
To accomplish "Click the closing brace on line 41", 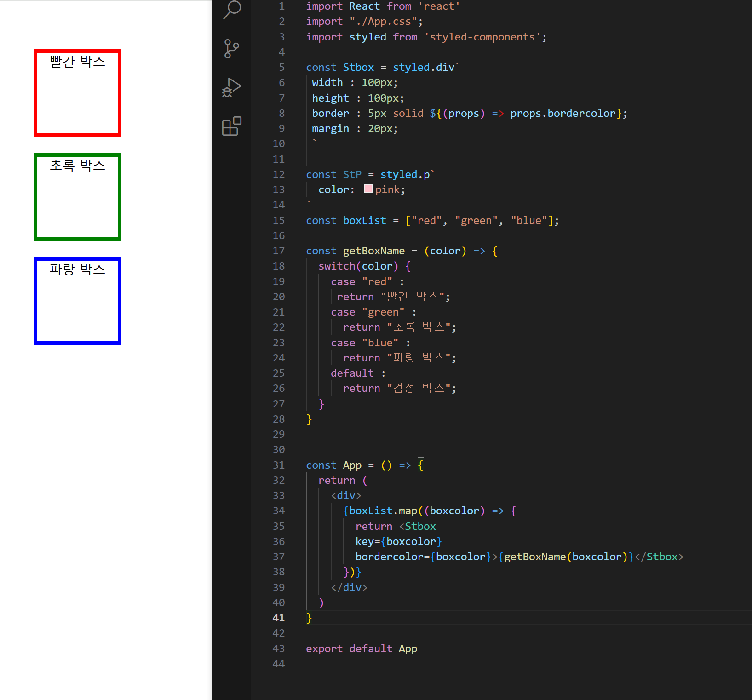I will coord(309,618).
